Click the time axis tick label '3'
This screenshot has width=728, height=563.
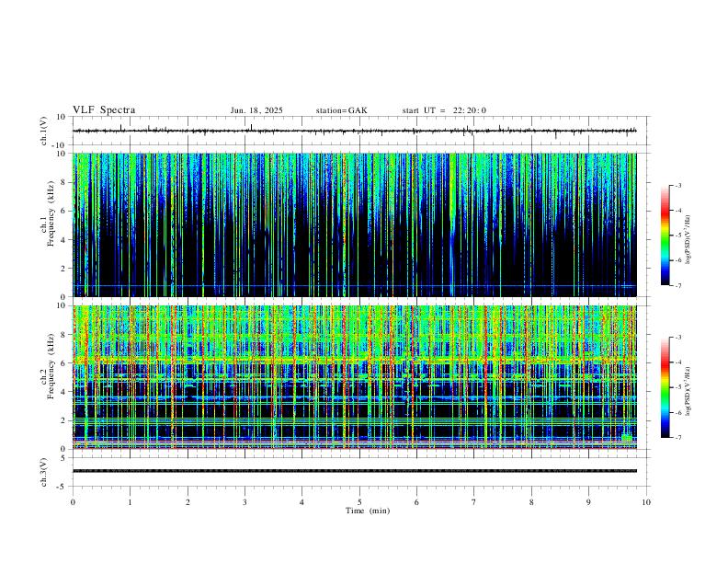[245, 502]
